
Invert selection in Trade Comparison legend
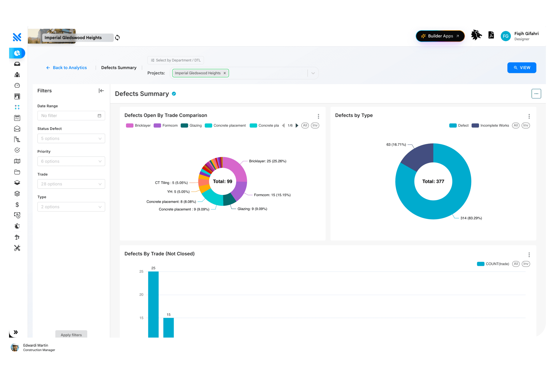pos(315,125)
